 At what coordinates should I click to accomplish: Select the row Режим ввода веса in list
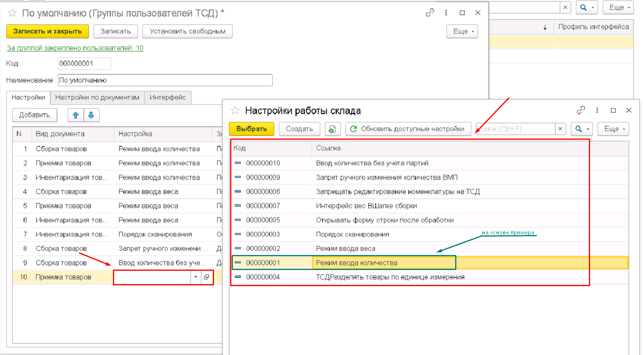[345, 249]
